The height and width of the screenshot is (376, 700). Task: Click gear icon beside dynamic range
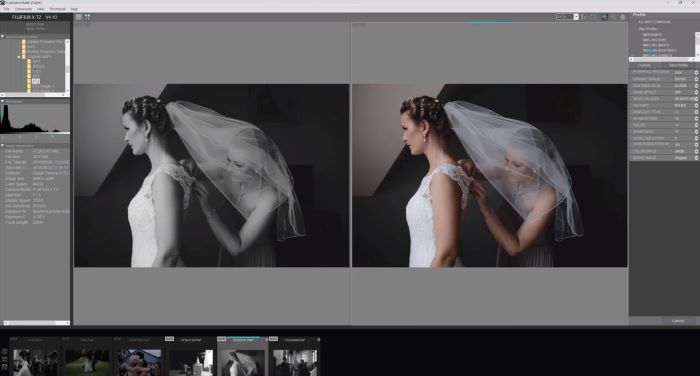[x=696, y=79]
